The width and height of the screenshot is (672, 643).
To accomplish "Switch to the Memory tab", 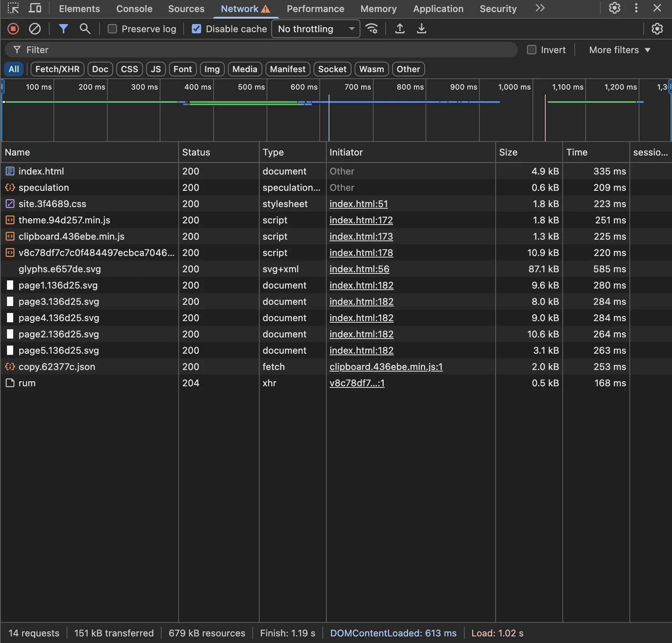I will (379, 9).
